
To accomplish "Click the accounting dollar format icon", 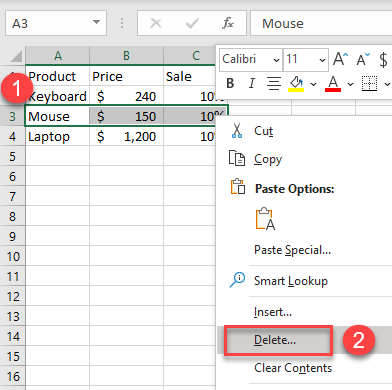I will pos(383,60).
